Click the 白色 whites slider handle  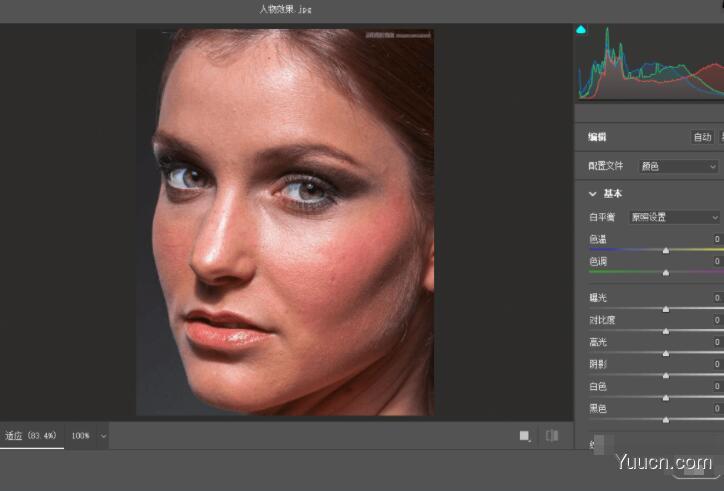coord(666,398)
